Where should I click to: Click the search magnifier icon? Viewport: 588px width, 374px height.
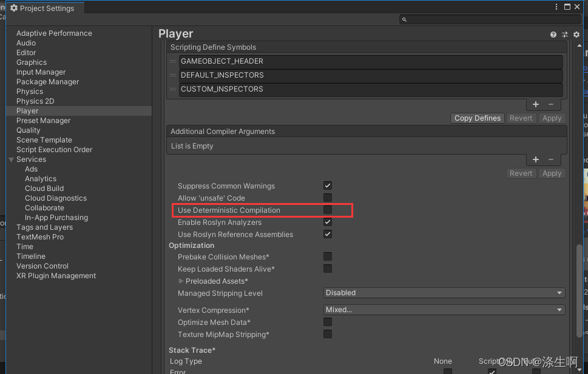coord(404,19)
